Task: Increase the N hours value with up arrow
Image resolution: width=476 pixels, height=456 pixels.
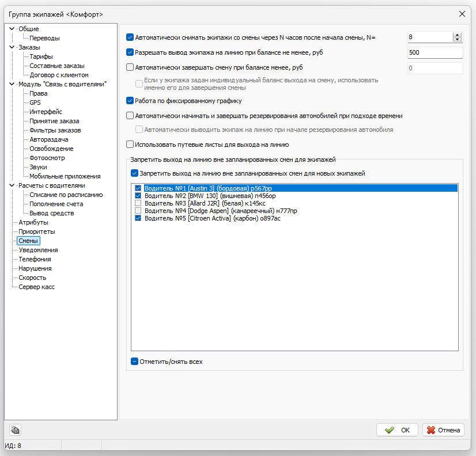Action: 458,35
